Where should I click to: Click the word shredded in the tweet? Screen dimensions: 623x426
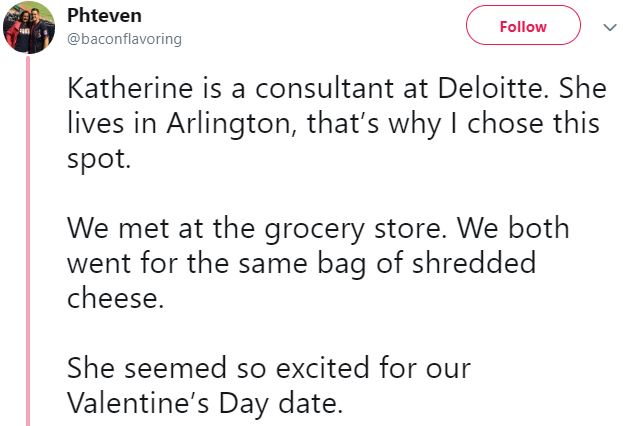click(x=474, y=263)
